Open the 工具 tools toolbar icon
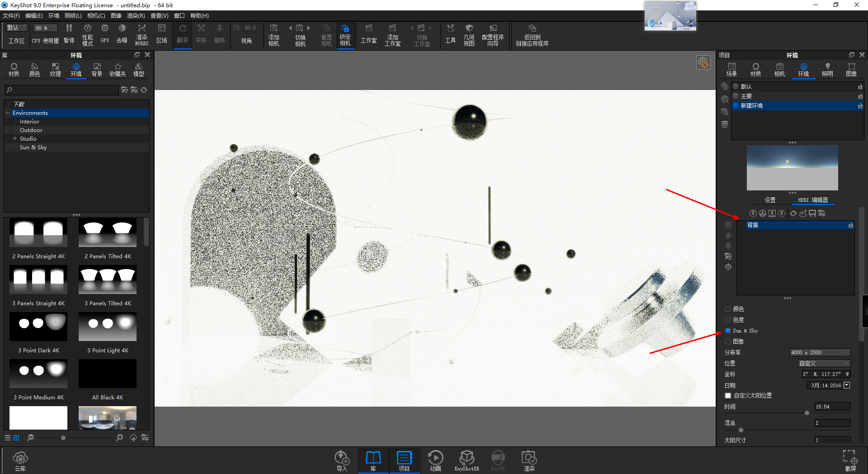The image size is (868, 474). (x=450, y=34)
